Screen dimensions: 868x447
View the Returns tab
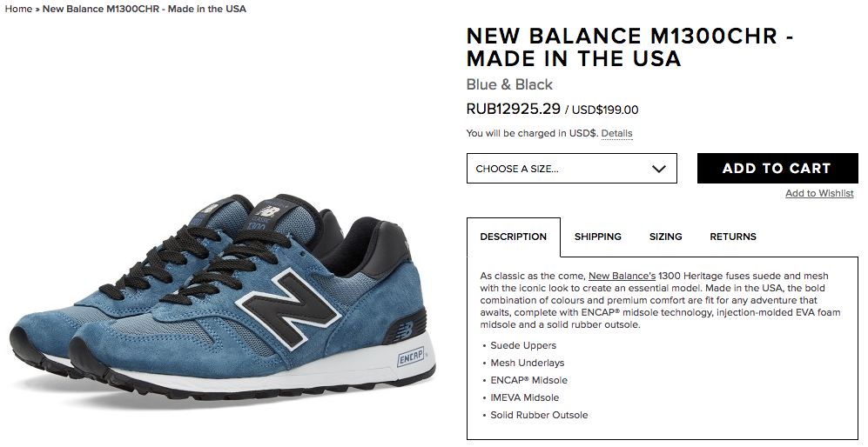[733, 237]
